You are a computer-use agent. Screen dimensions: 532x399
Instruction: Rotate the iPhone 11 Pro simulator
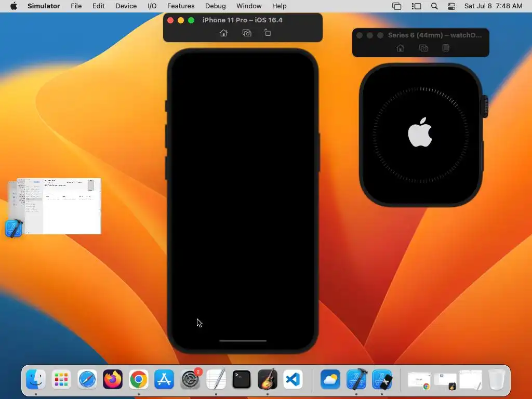(x=268, y=33)
